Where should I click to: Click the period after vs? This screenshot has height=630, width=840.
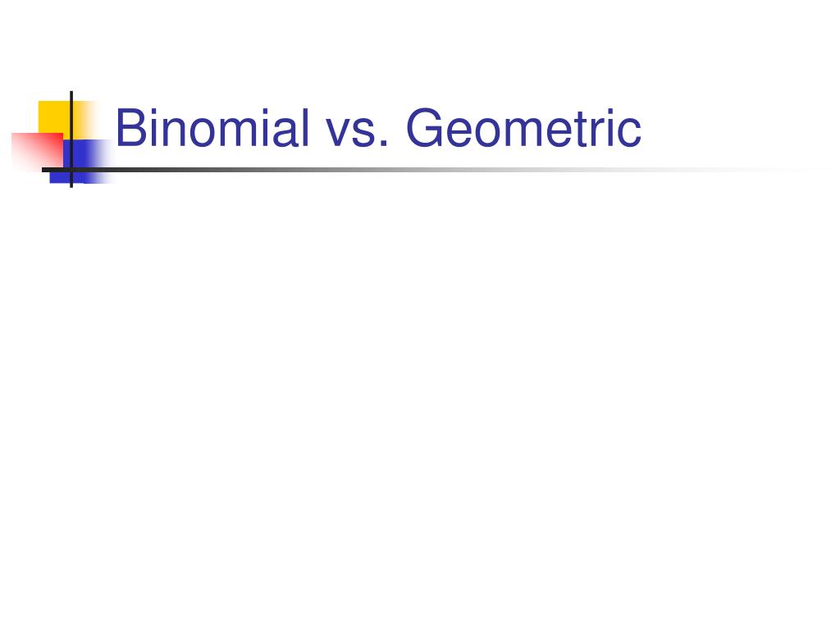pos(382,144)
